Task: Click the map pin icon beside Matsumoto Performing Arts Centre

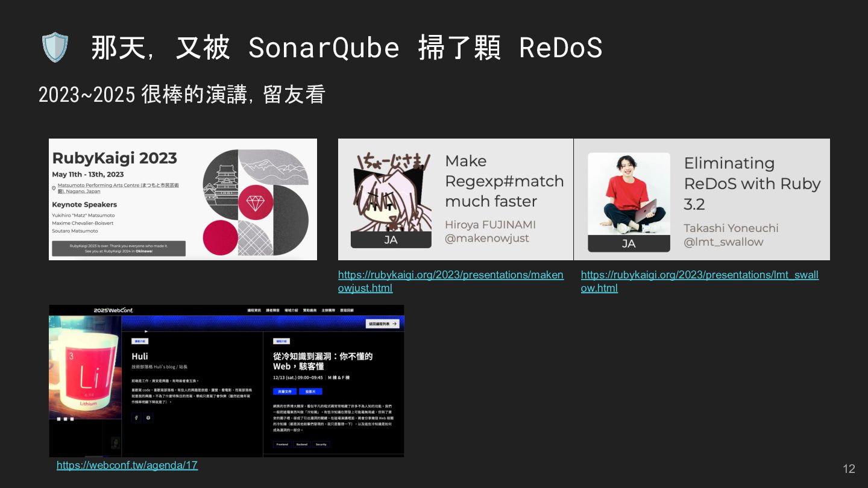Action: 54,188
